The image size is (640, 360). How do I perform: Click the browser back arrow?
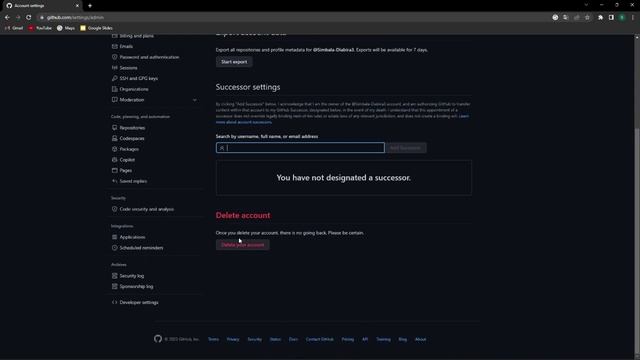coord(7,18)
